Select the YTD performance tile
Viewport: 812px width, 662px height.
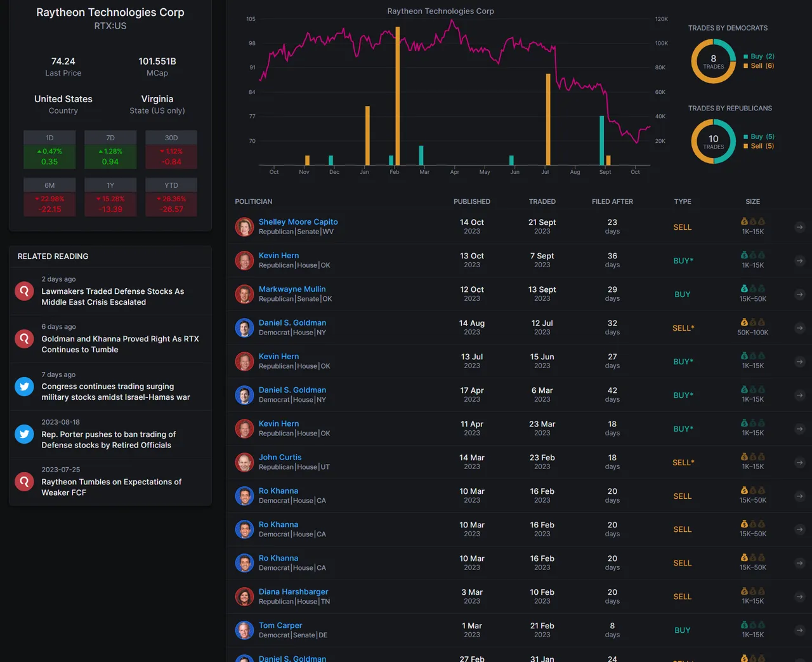coord(171,197)
